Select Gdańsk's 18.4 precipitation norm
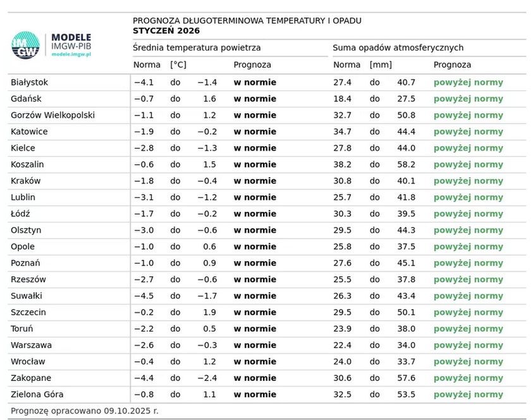This screenshot has height=420, width=531. 343,99
